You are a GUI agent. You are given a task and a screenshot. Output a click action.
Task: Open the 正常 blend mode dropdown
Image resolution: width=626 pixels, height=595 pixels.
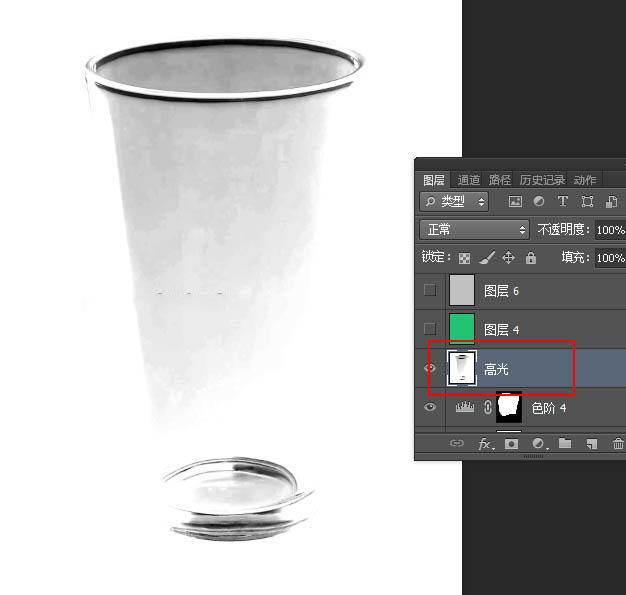coord(474,230)
